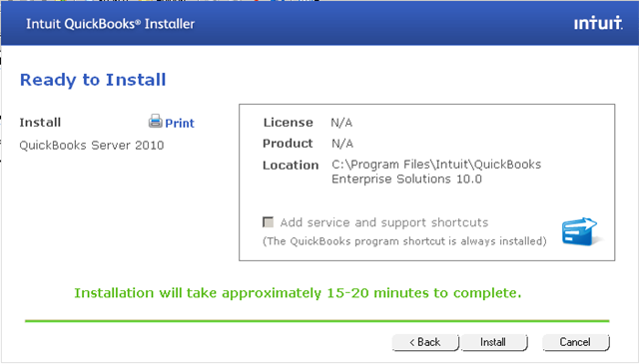639x364 pixels.
Task: Click the License N/A value
Action: pyautogui.click(x=341, y=123)
